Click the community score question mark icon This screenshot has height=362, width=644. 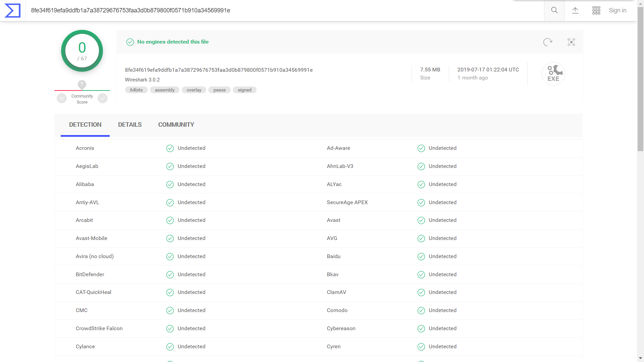[x=82, y=84]
